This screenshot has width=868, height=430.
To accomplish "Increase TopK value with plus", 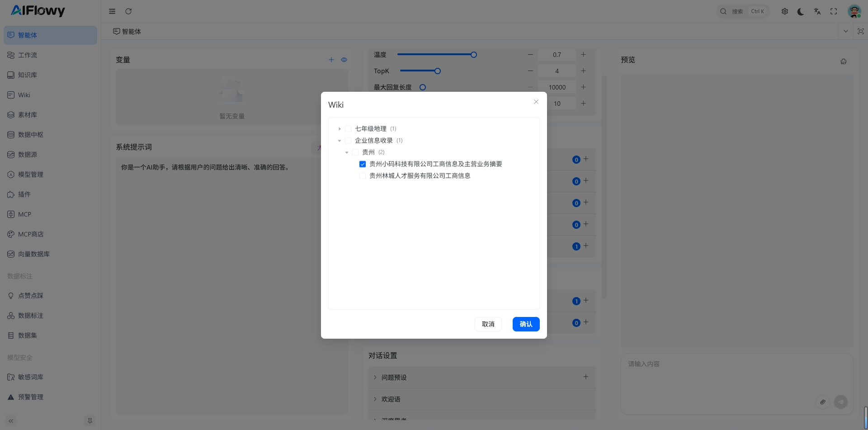I will pos(583,71).
